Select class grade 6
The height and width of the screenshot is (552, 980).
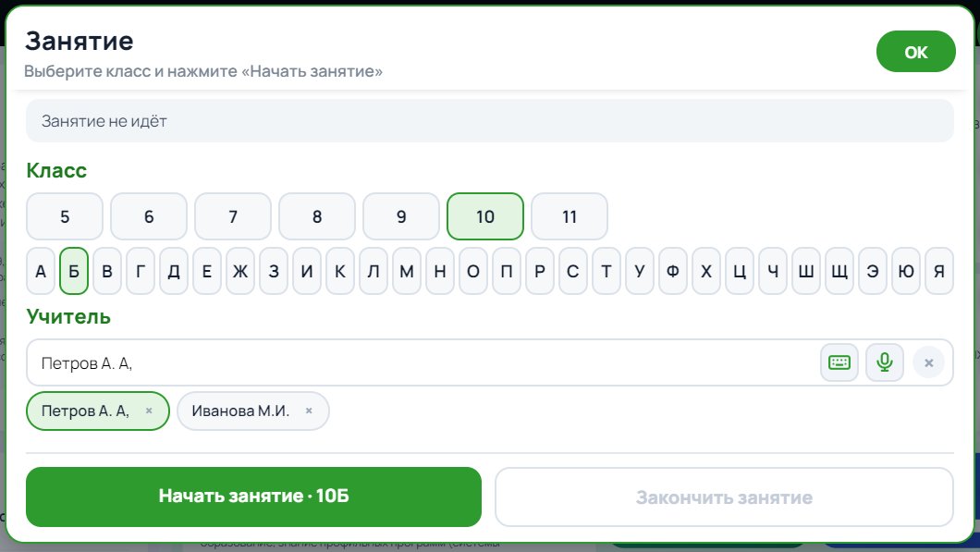(x=149, y=216)
